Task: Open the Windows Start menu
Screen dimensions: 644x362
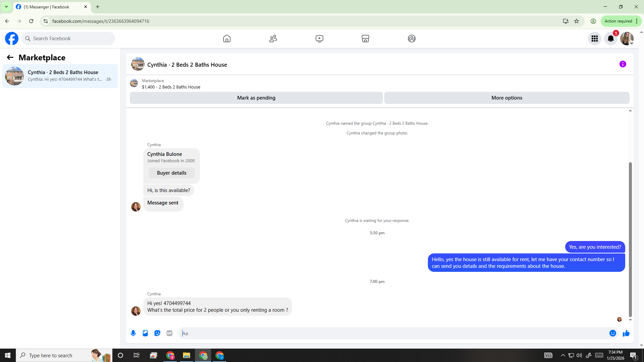Action: (x=8, y=355)
